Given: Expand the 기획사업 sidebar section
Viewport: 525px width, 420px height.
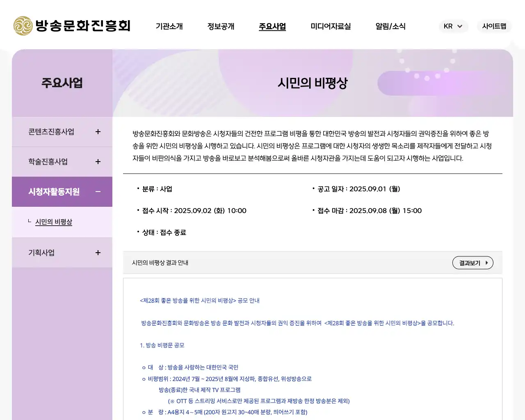Looking at the screenshot, I should point(98,253).
